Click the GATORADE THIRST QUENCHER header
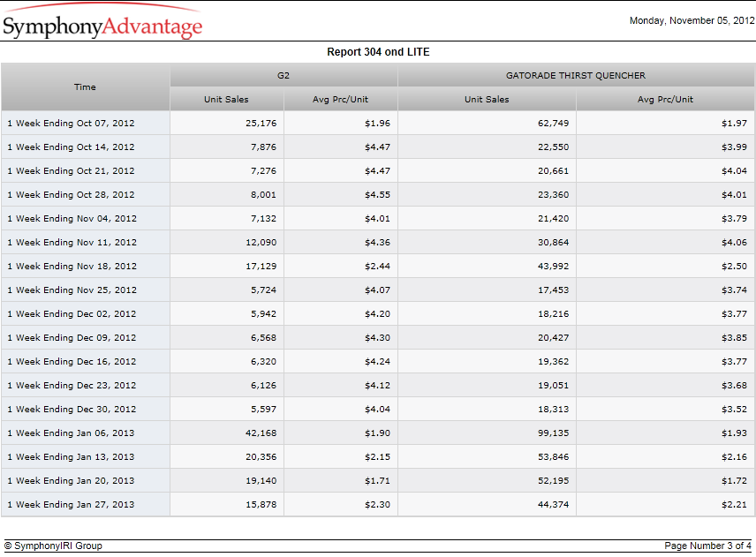 [x=576, y=75]
